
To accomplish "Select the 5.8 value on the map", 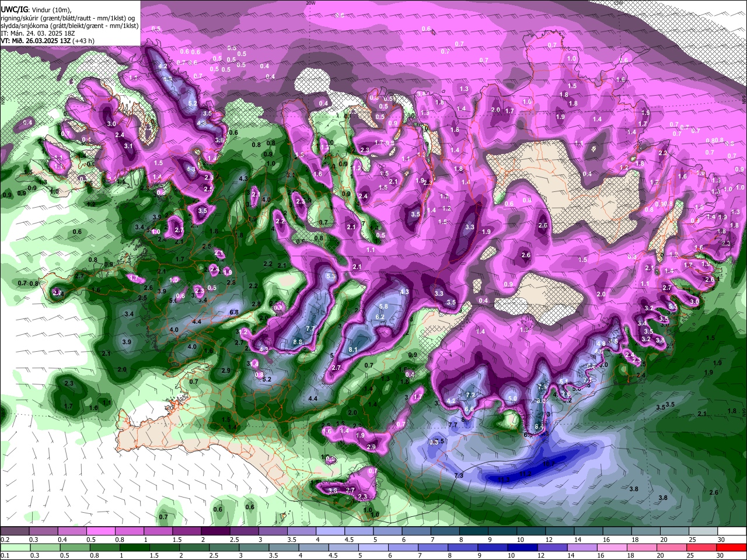I will pos(383,306).
